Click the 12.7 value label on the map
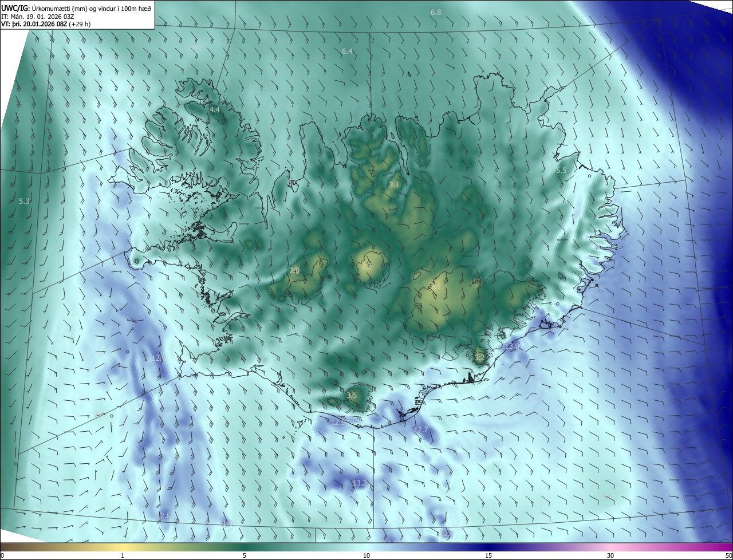733x560 pixels. (x=421, y=429)
